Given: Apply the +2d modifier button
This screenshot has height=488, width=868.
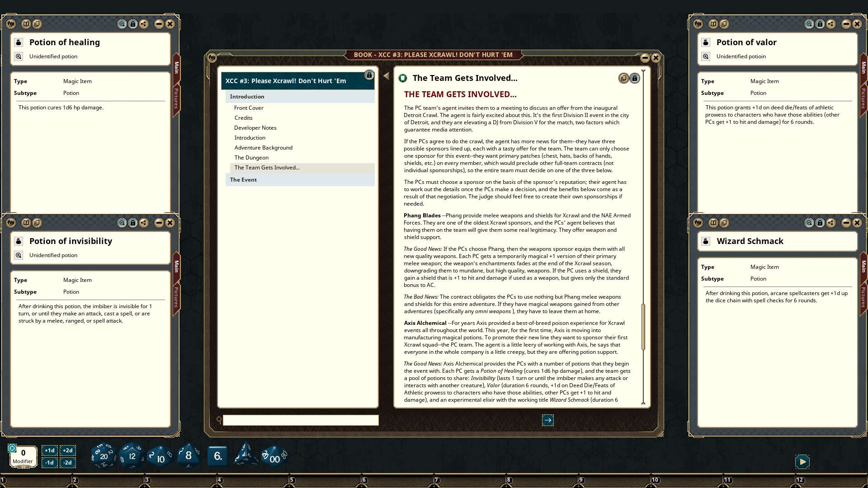Looking at the screenshot, I should (x=67, y=450).
